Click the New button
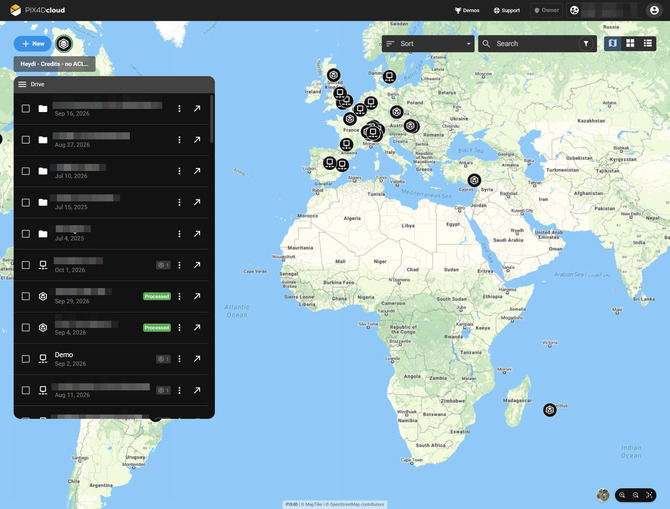 [x=32, y=44]
